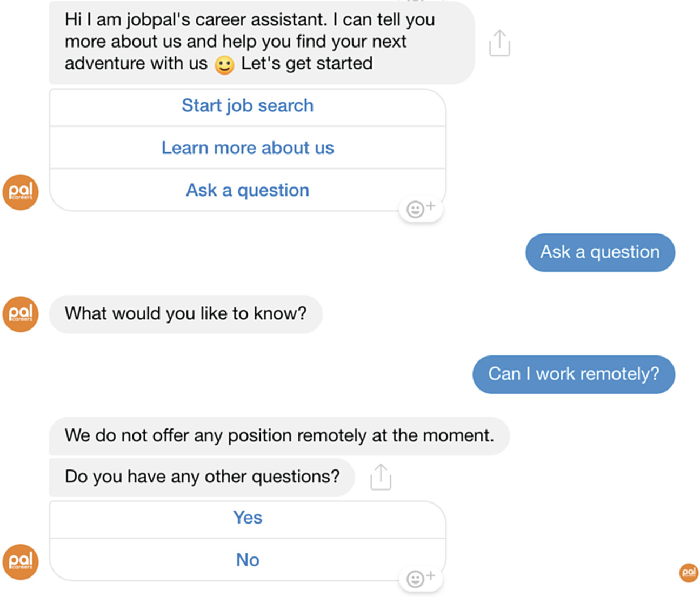Tap the Ask a question option in the card
Image resolution: width=700 pixels, height=597 pixels.
pos(248,190)
